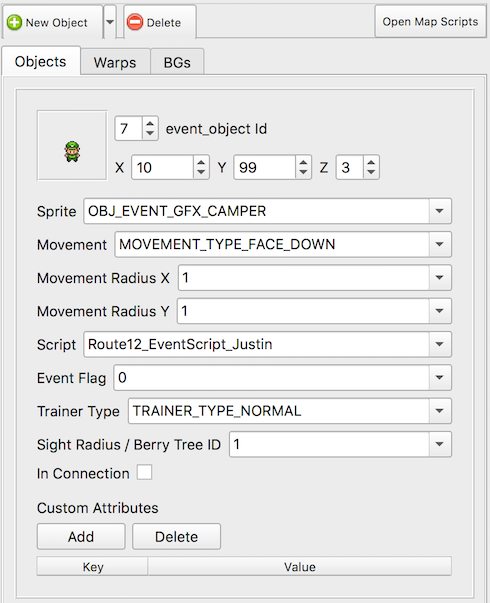Switch to the BGs tab

pyautogui.click(x=177, y=62)
